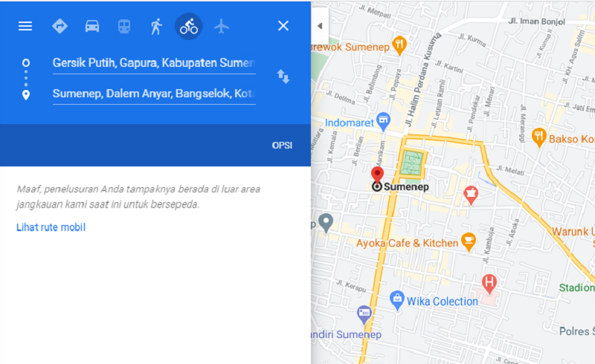Select the best travel mode icon
Image resolution: width=595 pixels, height=364 pixels.
point(59,26)
